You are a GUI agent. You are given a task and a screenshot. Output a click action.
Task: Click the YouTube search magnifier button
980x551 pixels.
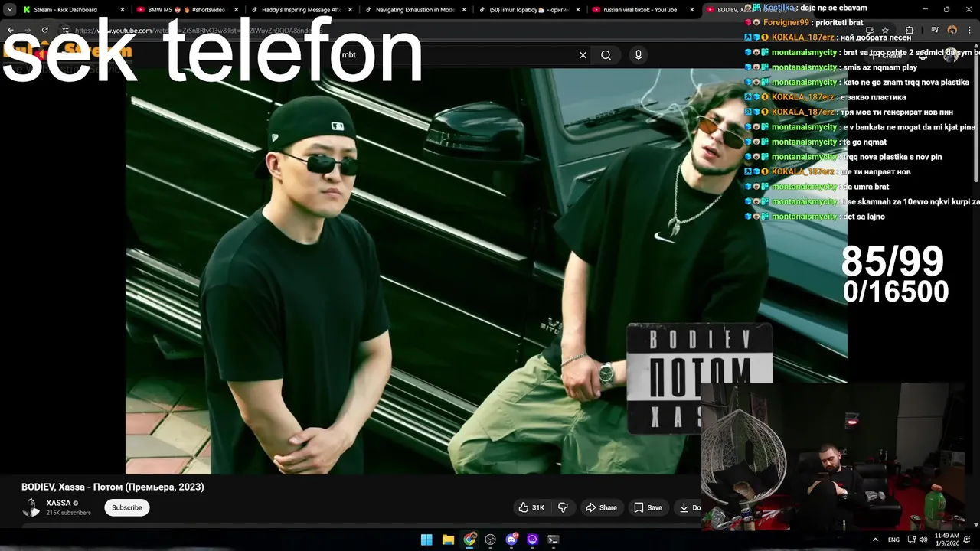coord(606,55)
